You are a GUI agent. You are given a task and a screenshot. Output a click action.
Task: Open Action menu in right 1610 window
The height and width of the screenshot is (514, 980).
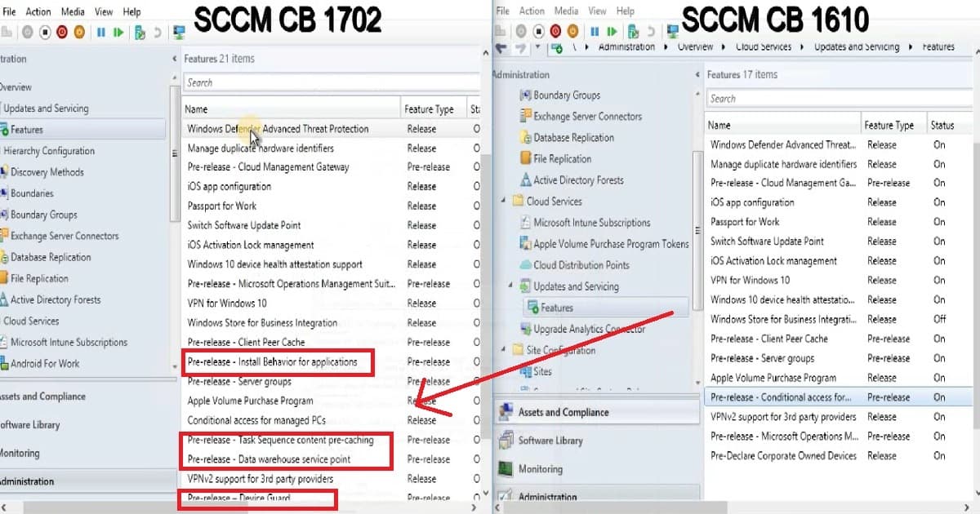coord(532,11)
